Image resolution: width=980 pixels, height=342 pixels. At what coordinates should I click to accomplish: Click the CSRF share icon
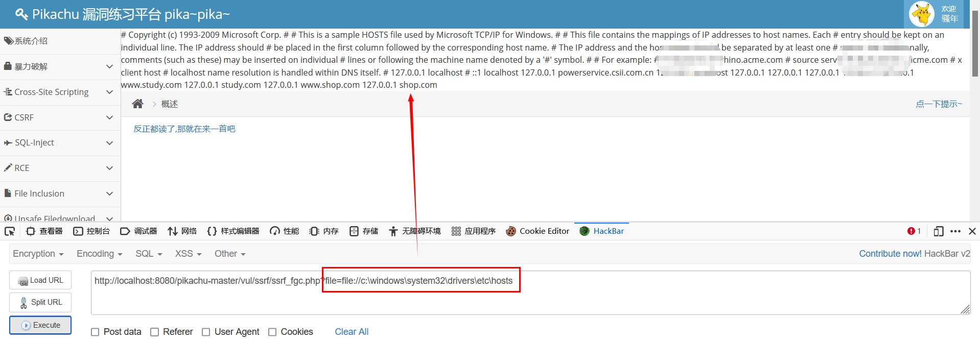pos(8,117)
